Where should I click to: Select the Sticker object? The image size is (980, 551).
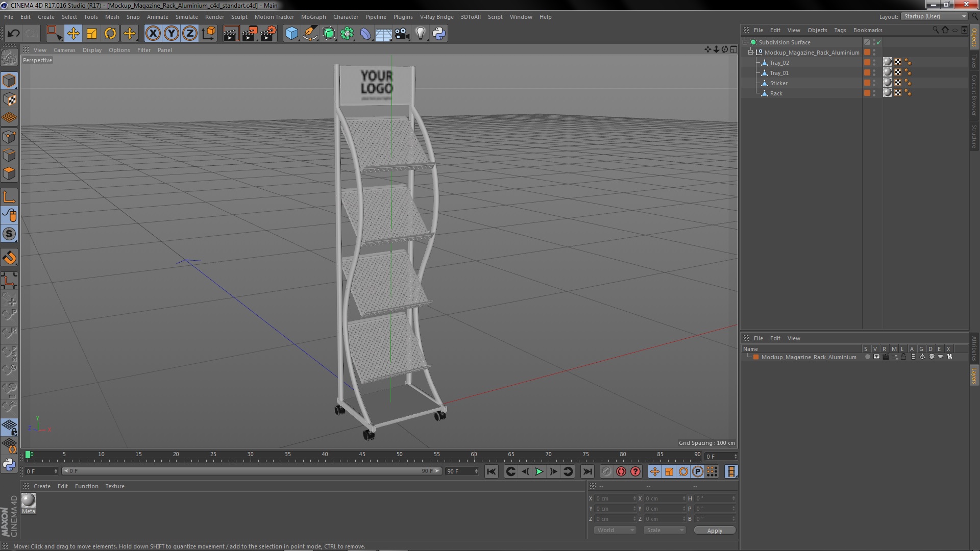point(778,83)
